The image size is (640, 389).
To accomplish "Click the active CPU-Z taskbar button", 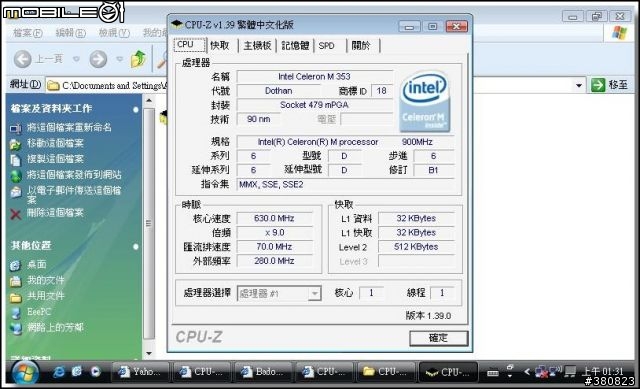I will (x=448, y=372).
